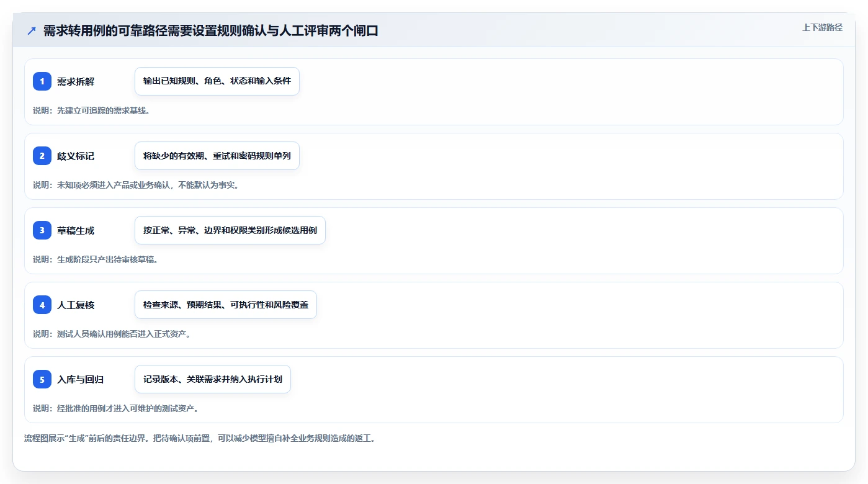Select the 人工复核 step title
Image resolution: width=868 pixels, height=484 pixels.
(x=76, y=305)
